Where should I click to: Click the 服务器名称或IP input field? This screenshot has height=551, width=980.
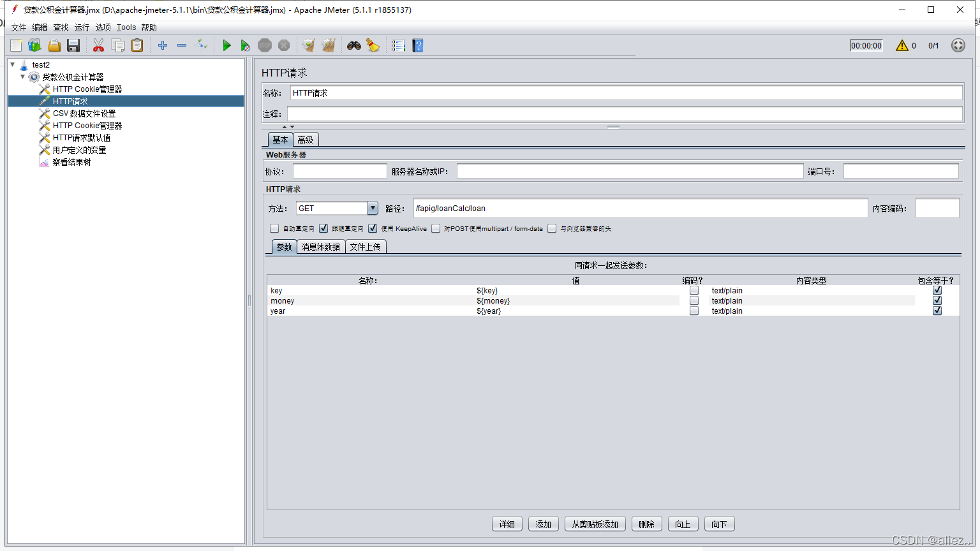point(630,171)
